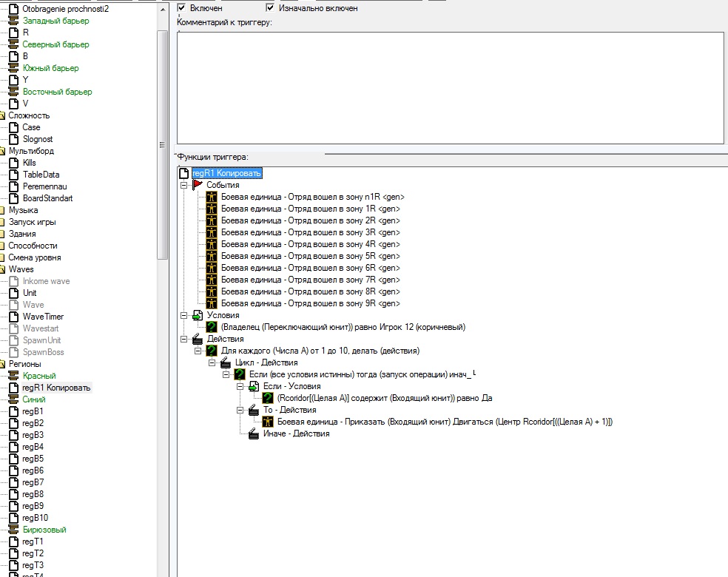Click the trigger list vertical scrollbar thumb

tap(162, 145)
